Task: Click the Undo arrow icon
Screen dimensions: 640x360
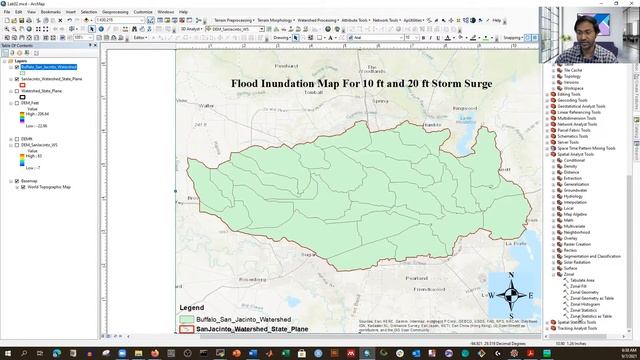Action: pos(69,20)
